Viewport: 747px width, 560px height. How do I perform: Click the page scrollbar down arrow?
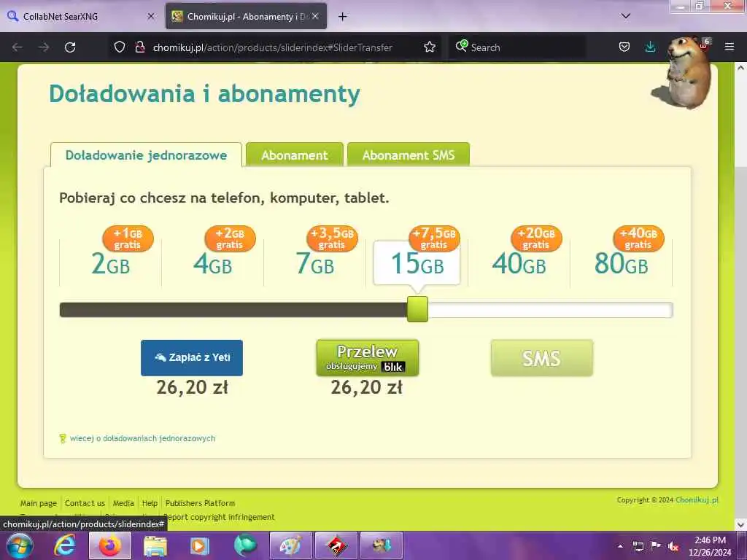[x=740, y=524]
